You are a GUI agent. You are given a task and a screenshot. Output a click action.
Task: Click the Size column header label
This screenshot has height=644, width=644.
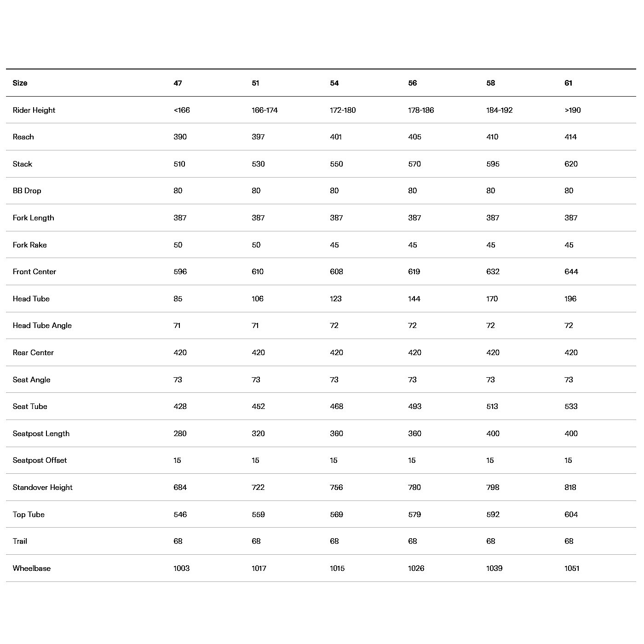coord(20,83)
